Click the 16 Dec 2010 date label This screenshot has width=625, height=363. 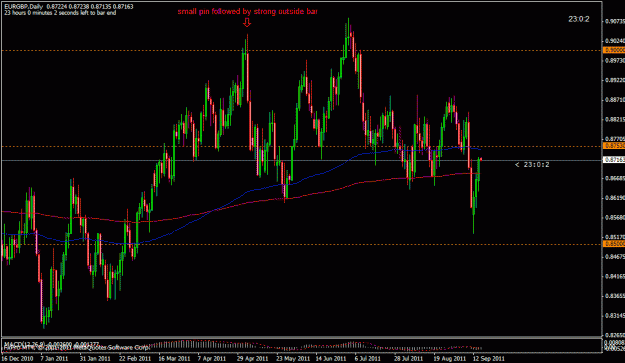pyautogui.click(x=17, y=358)
